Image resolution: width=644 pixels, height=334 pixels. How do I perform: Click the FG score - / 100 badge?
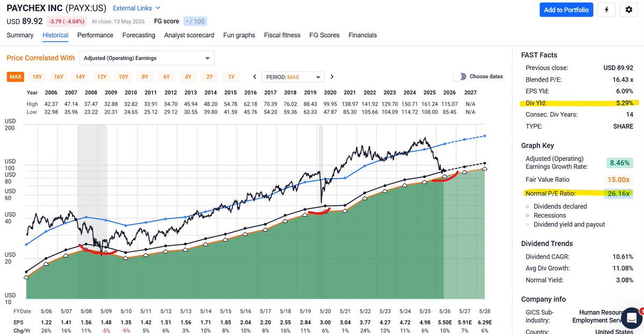point(195,21)
